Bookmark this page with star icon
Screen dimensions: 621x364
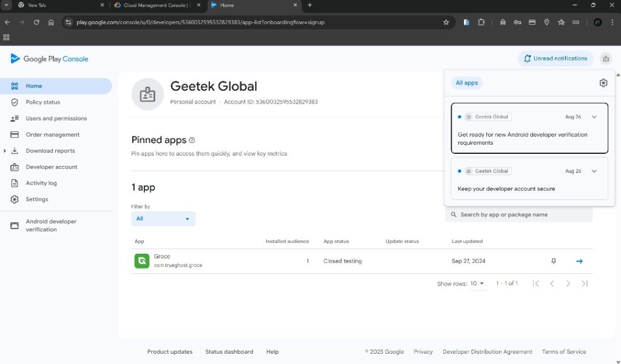446,22
